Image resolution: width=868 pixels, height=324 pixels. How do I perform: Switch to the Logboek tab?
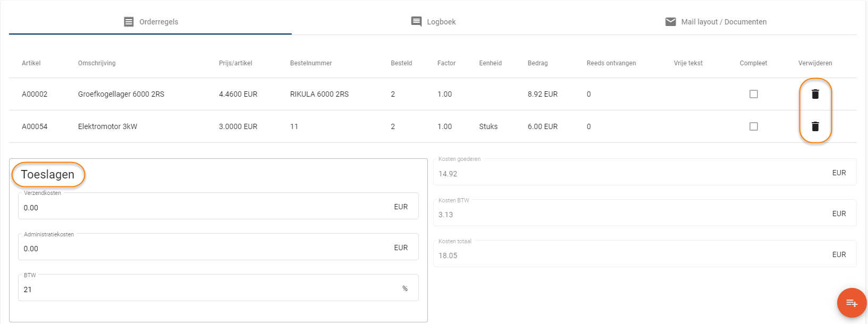(441, 22)
